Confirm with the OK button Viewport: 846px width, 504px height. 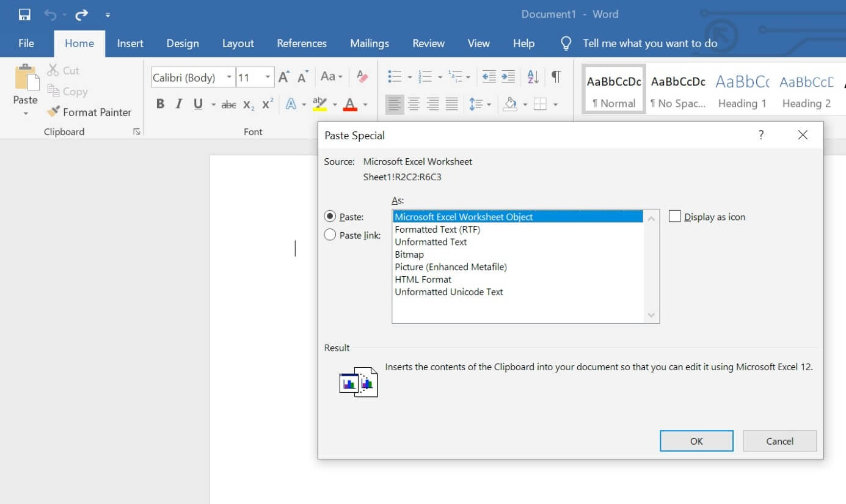coord(696,440)
